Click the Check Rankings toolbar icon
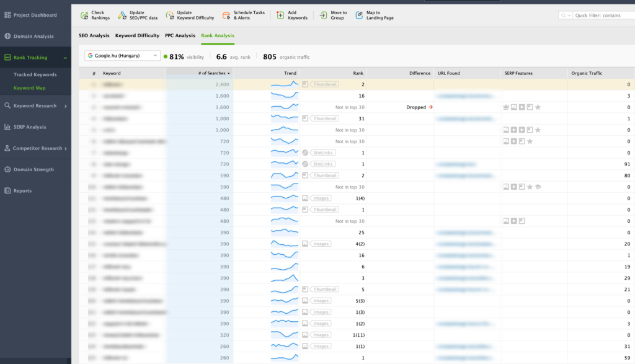The width and height of the screenshot is (635, 364). pyautogui.click(x=84, y=16)
